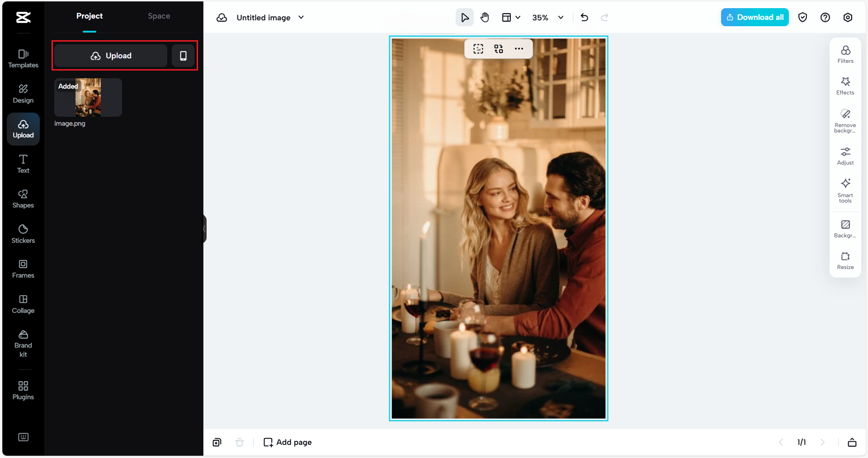Open the Effects panel
The height and width of the screenshot is (458, 868).
pos(845,85)
